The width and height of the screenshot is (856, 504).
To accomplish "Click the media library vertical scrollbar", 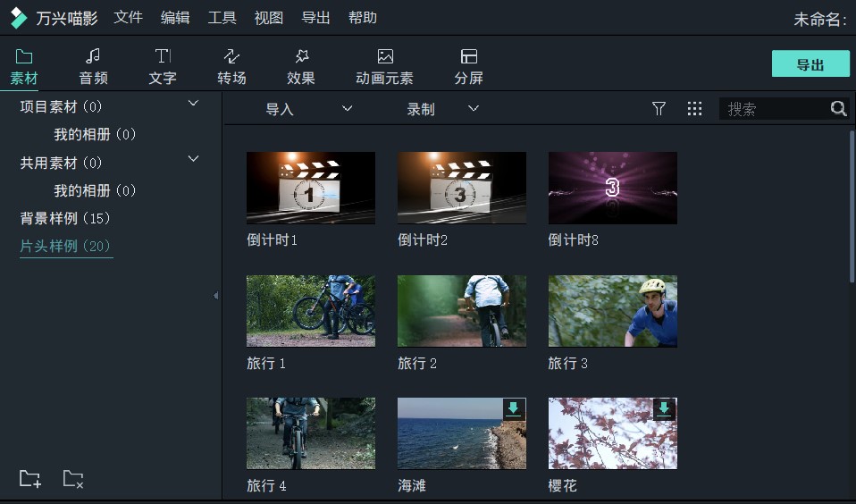I will 852,206.
